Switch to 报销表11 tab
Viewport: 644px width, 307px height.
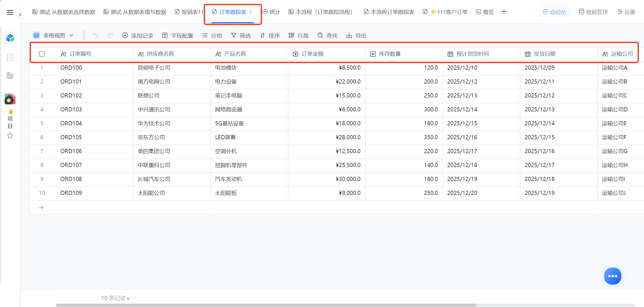189,12
